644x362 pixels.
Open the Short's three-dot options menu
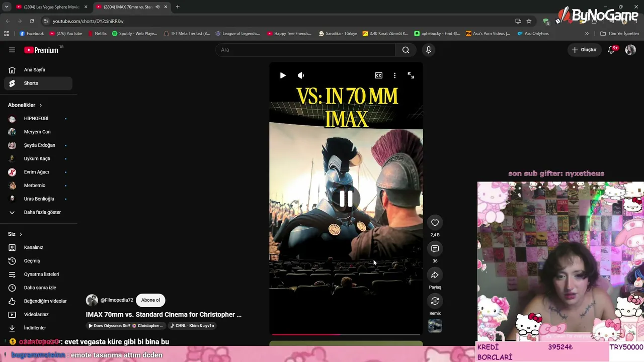pos(394,75)
